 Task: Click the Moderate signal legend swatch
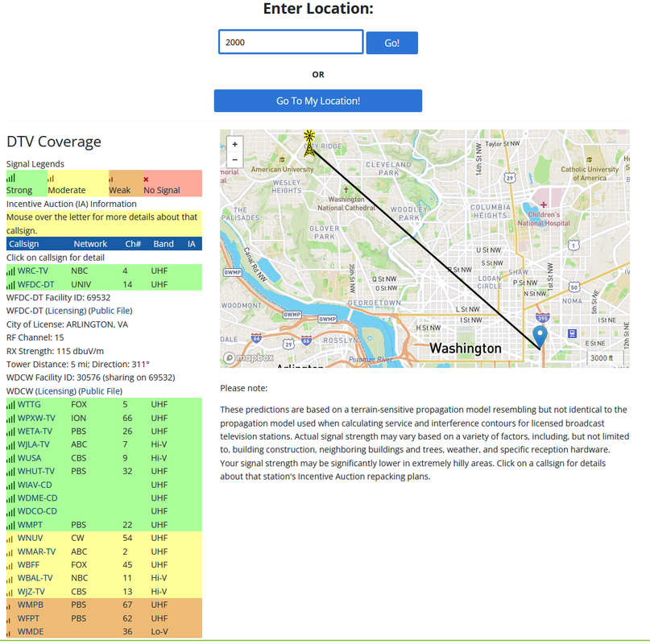tap(78, 184)
